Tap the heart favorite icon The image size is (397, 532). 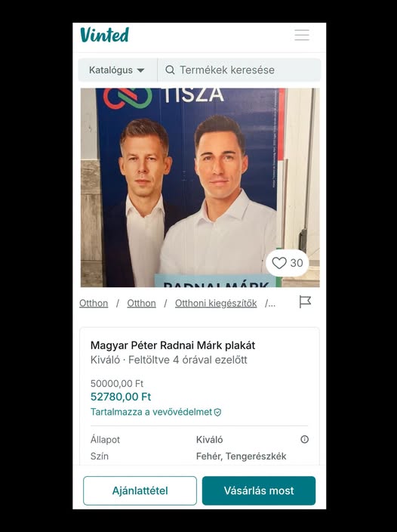point(279,263)
